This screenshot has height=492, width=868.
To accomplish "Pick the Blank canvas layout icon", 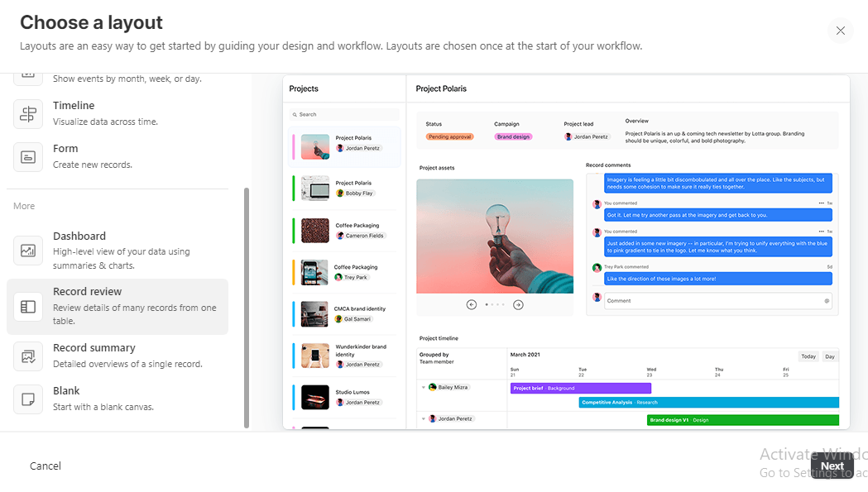I will [28, 398].
